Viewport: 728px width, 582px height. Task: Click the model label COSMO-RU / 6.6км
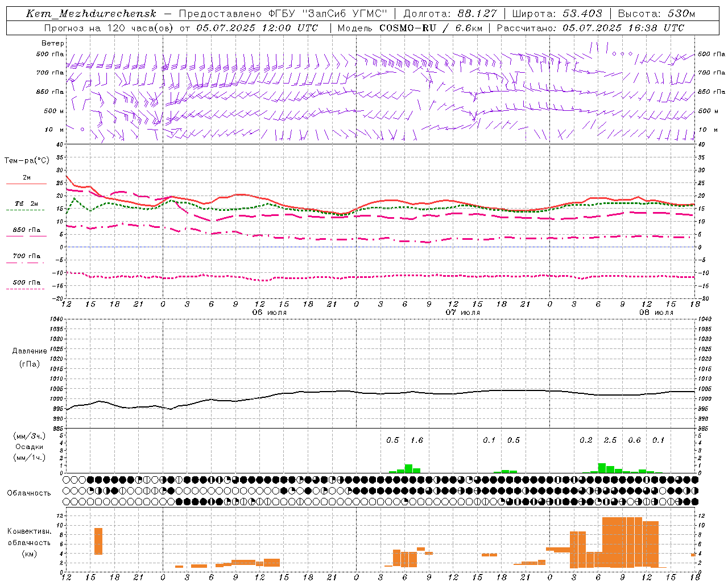pos(430,28)
